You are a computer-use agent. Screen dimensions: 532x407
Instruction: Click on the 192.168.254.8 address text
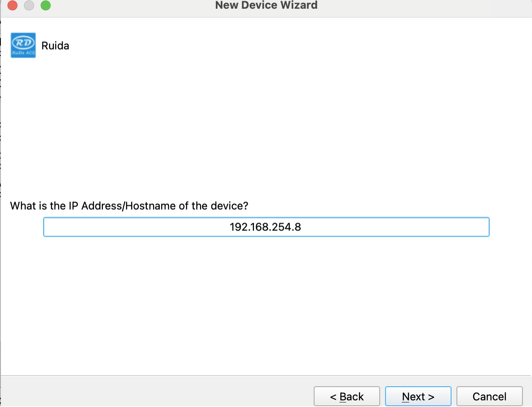(x=265, y=227)
